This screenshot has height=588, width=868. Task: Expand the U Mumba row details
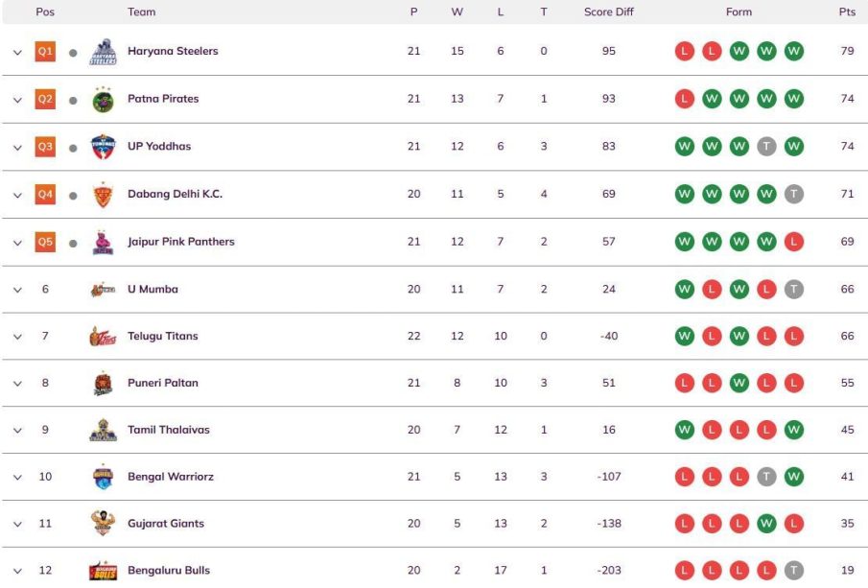tap(17, 290)
